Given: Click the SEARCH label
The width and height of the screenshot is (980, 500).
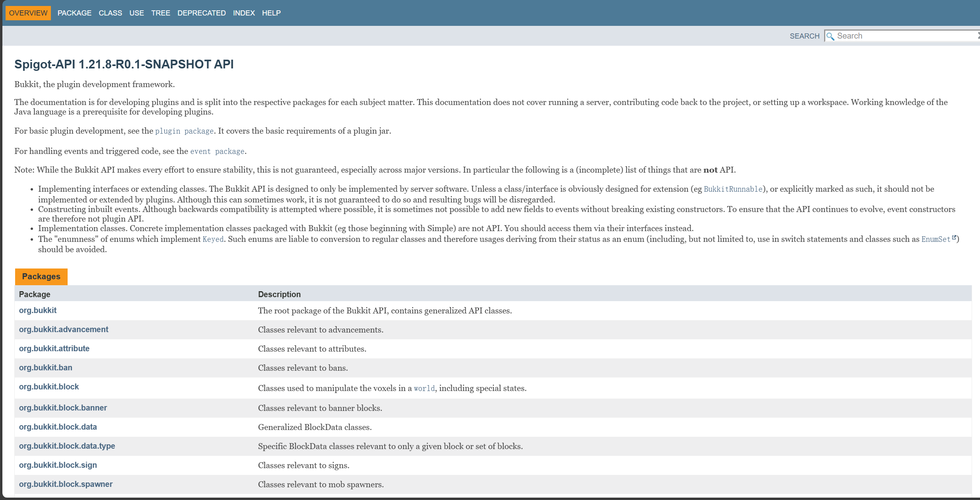Looking at the screenshot, I should pos(805,36).
